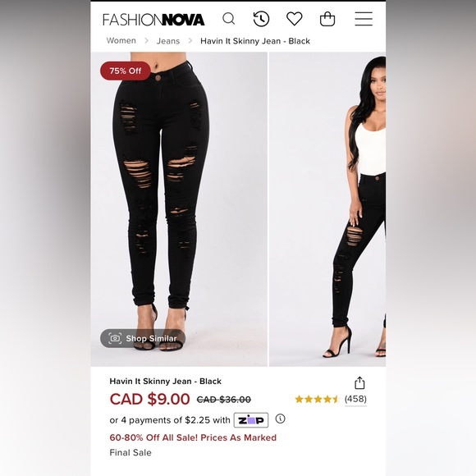Open the wishlist heart icon
Image resolution: width=476 pixels, height=476 pixels.
[x=295, y=19]
